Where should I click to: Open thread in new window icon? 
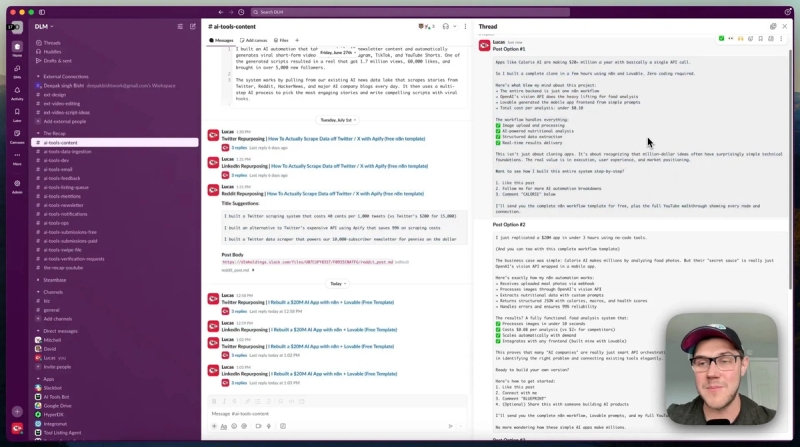coord(773,27)
